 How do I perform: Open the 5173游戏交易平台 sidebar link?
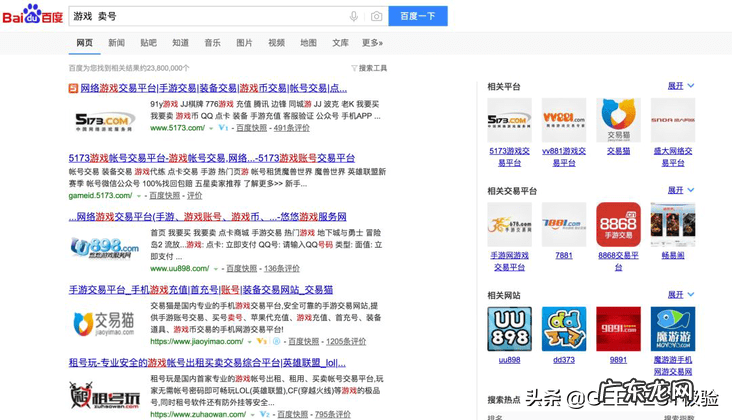pos(509,157)
